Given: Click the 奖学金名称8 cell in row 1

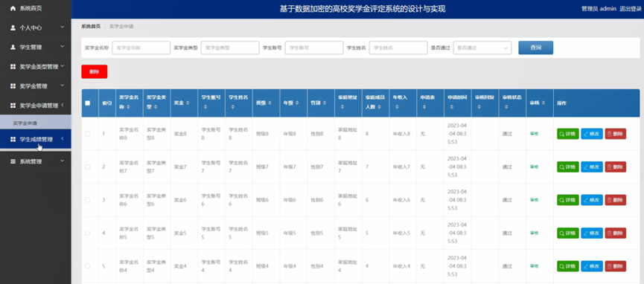Looking at the screenshot, I should (x=129, y=134).
